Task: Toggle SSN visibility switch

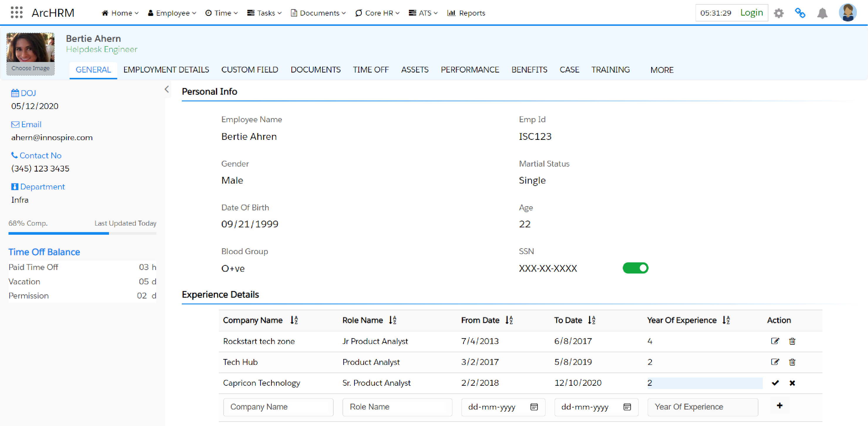Action: pyautogui.click(x=635, y=268)
